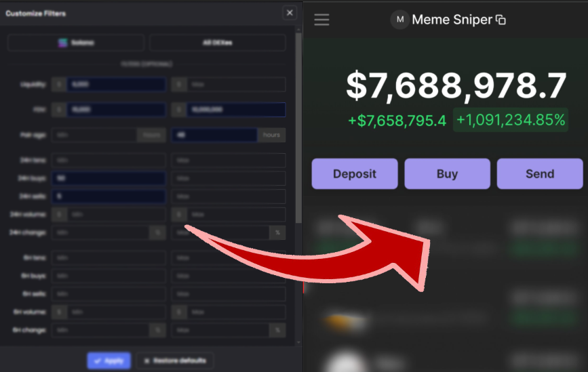Click the Meme Sniper wallet name
Screen dimensions: 588x372
click(x=452, y=20)
